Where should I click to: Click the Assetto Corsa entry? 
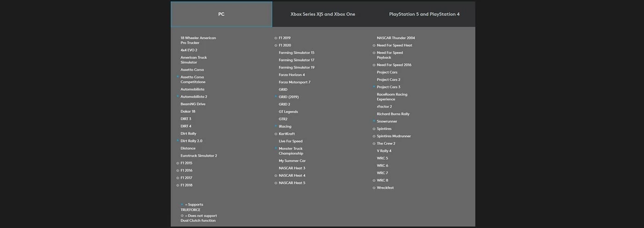tap(192, 69)
